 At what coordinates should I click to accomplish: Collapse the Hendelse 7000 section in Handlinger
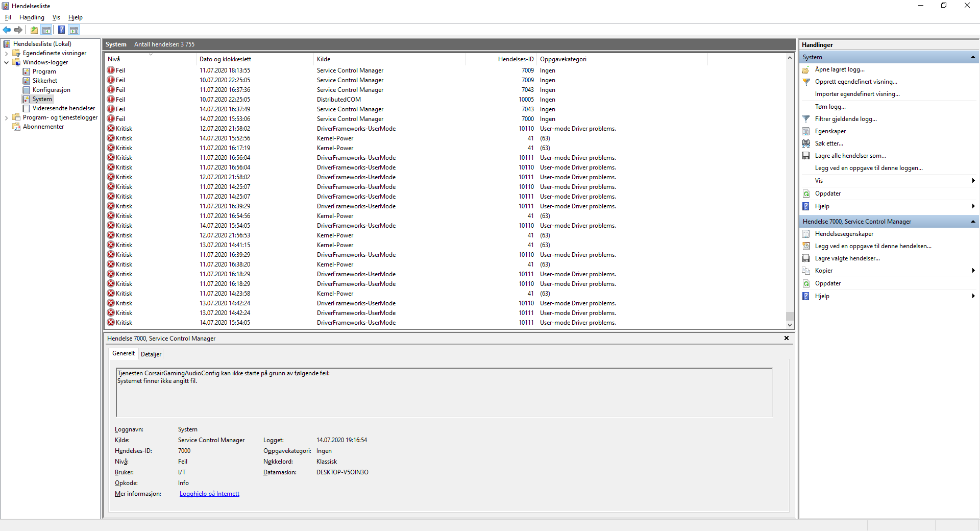[973, 222]
